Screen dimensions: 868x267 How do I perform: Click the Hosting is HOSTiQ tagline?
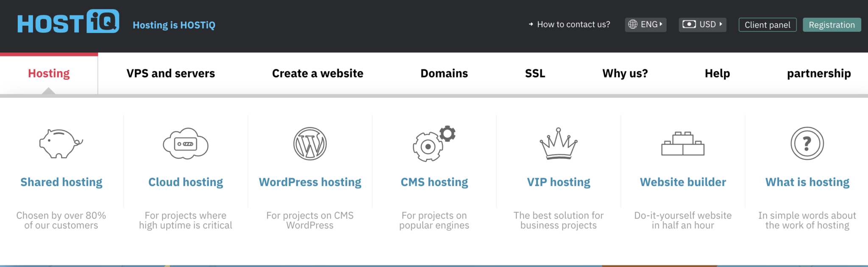click(x=174, y=25)
